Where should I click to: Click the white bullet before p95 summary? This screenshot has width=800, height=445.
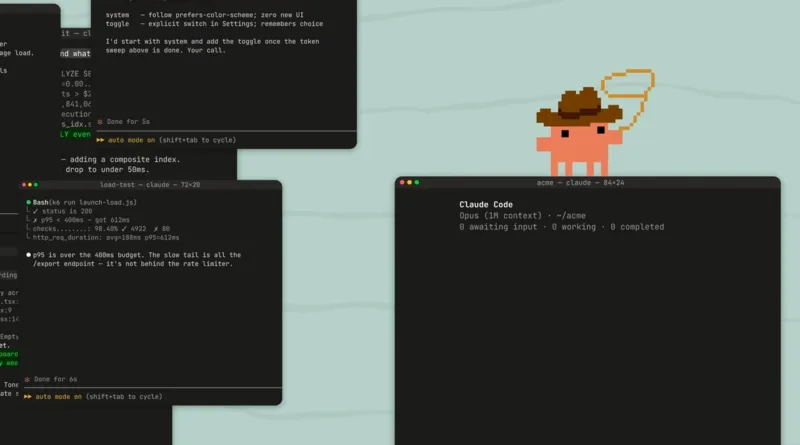coord(29,255)
